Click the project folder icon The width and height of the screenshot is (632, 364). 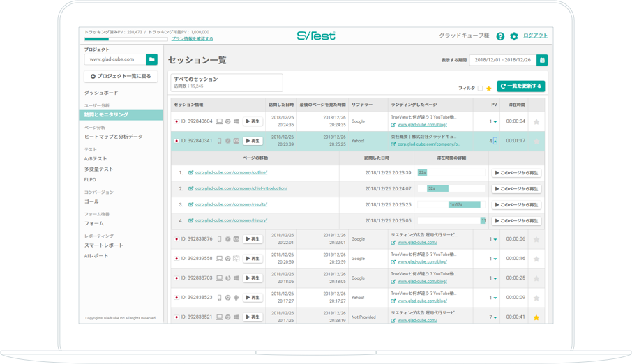151,59
